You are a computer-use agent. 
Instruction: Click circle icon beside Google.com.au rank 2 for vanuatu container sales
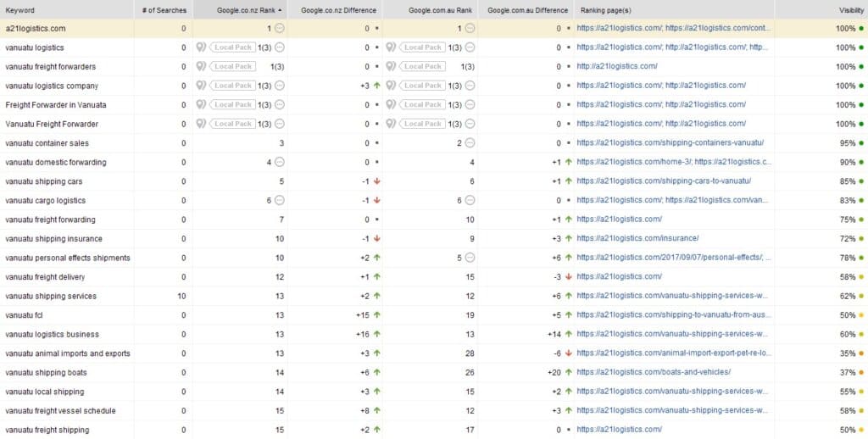[470, 143]
